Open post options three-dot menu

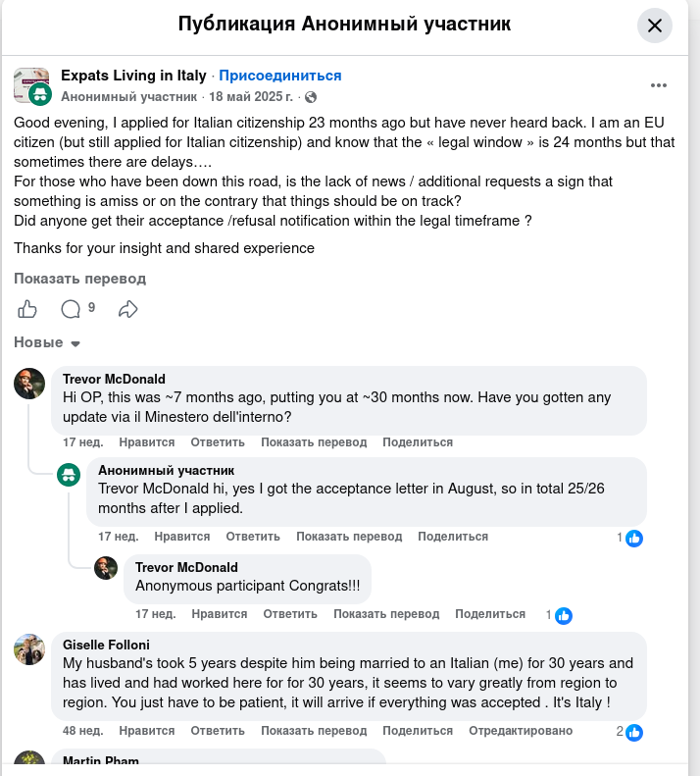(x=659, y=85)
